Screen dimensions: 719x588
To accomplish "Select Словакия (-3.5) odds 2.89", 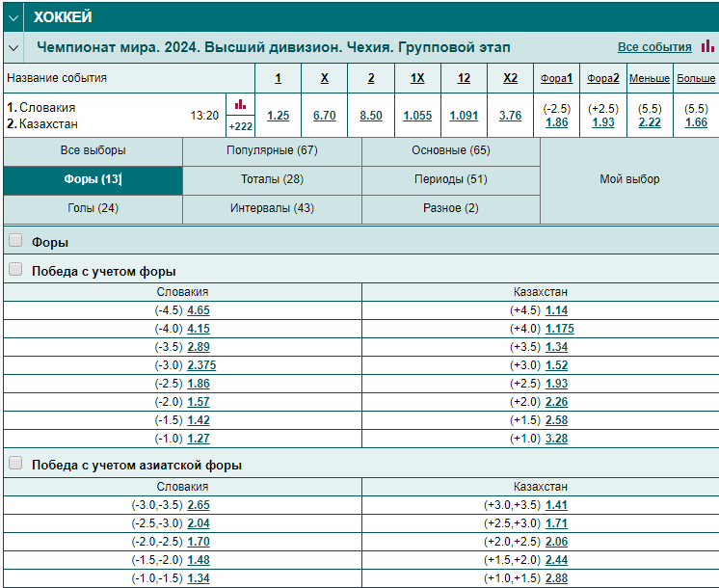I will (x=199, y=347).
